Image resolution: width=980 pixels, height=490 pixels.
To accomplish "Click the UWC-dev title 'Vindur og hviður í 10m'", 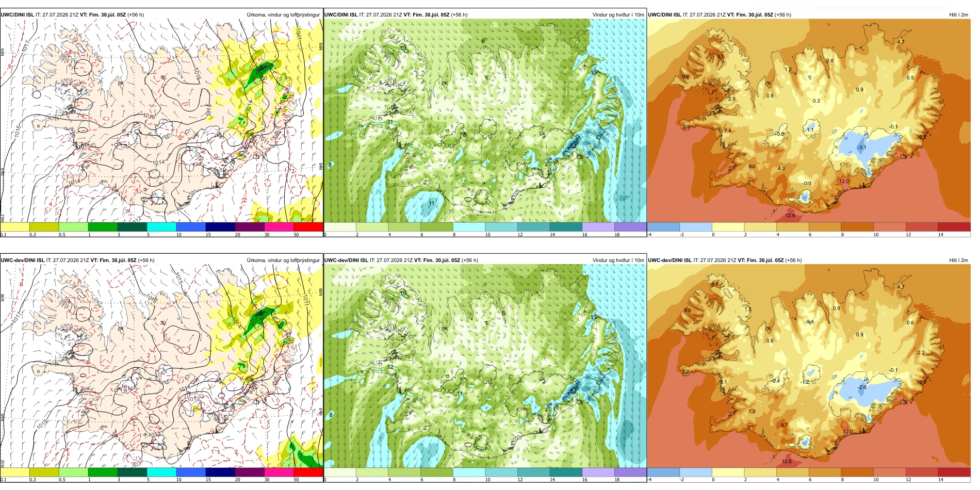I will pos(618,260).
